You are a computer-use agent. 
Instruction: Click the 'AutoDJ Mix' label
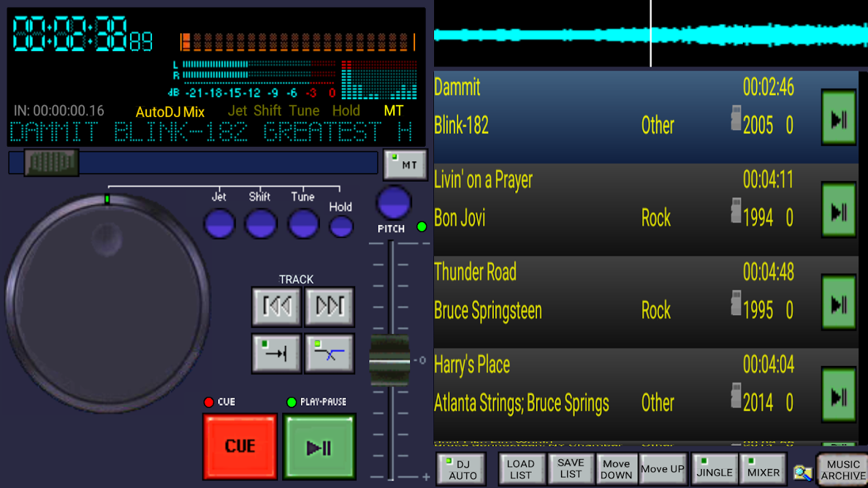[x=170, y=112]
